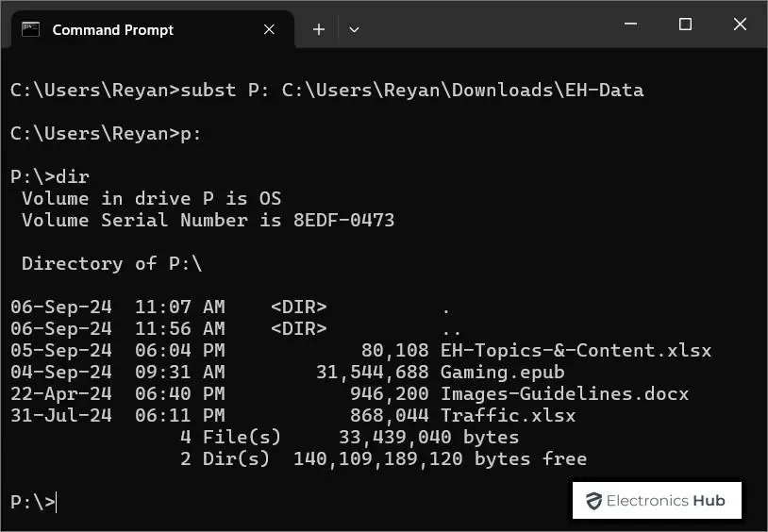The width and height of the screenshot is (768, 532).
Task: Maximize the terminal window
Action: click(686, 25)
